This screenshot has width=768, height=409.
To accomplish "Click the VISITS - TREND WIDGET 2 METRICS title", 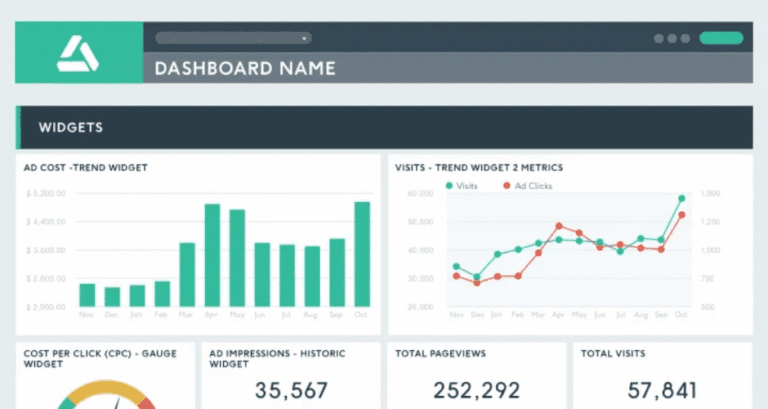I will click(x=479, y=168).
